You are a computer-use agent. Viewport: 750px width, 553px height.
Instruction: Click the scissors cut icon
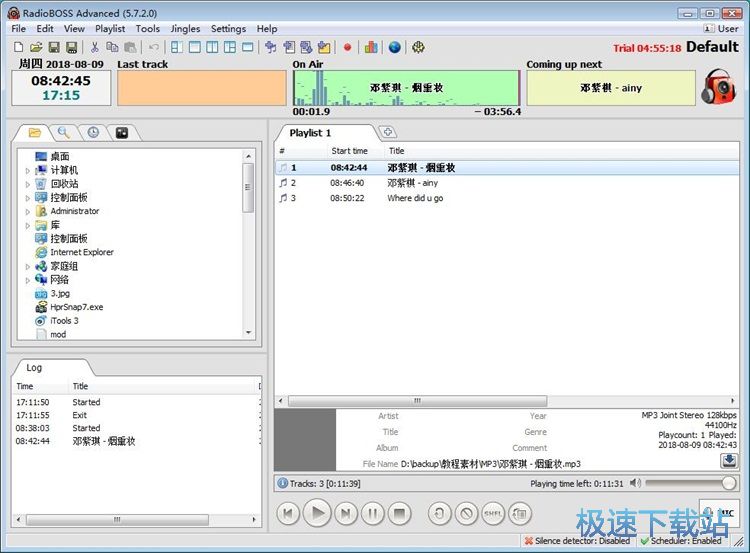(95, 47)
